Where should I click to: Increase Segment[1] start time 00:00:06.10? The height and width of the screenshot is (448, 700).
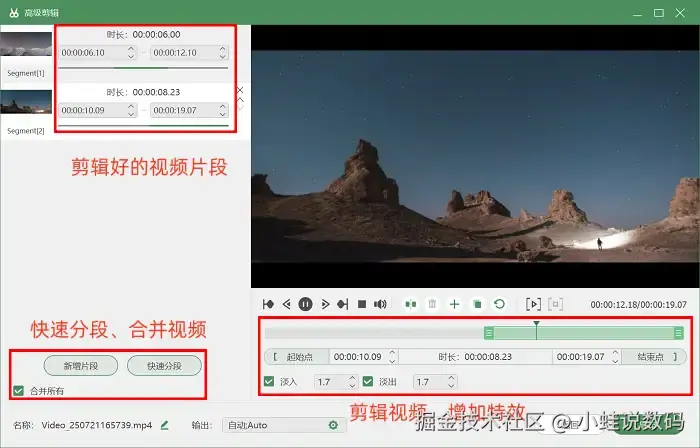pyautogui.click(x=131, y=49)
